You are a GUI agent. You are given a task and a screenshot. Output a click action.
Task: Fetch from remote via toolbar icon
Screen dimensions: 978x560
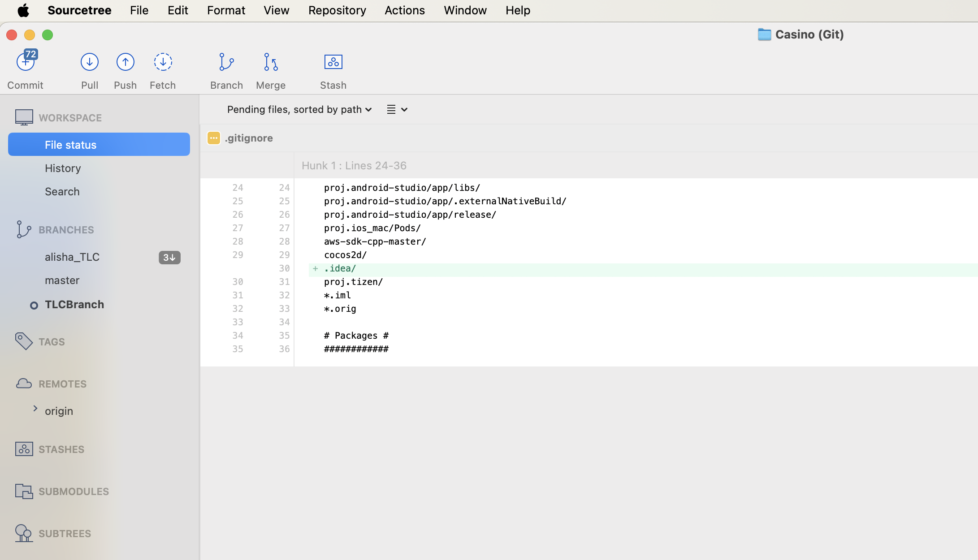click(x=163, y=62)
